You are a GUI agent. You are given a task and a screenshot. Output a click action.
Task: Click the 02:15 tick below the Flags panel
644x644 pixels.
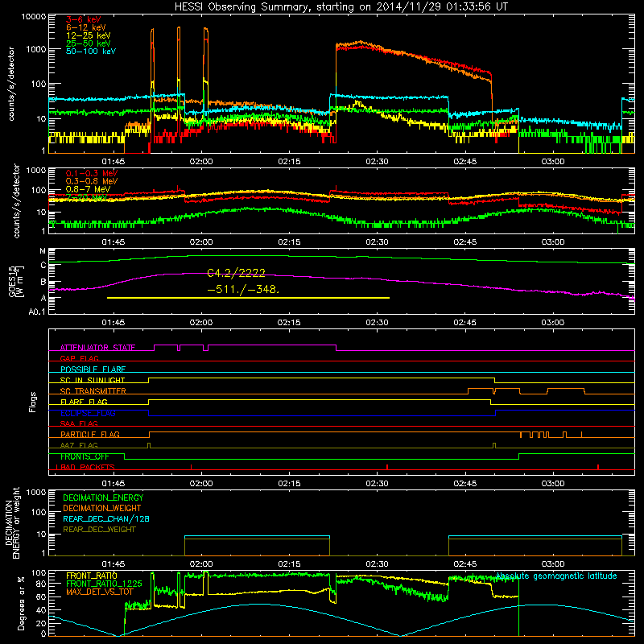[x=289, y=484]
